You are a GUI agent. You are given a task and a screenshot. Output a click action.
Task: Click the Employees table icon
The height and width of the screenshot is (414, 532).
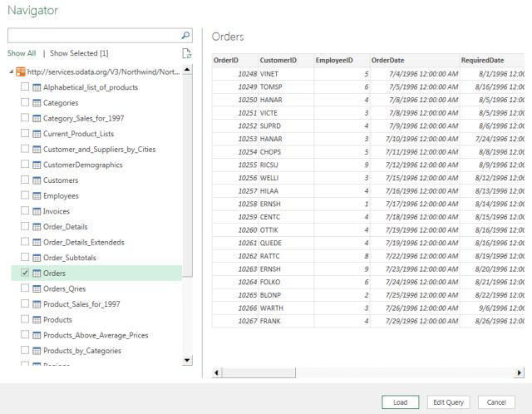(x=37, y=195)
